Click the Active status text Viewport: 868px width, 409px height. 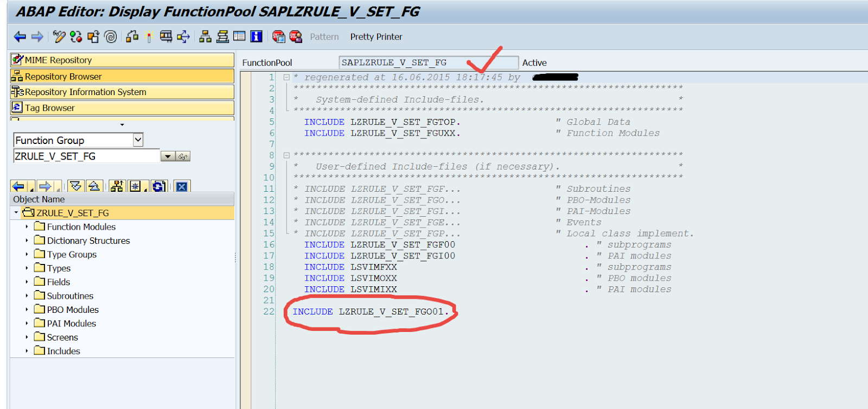(534, 62)
